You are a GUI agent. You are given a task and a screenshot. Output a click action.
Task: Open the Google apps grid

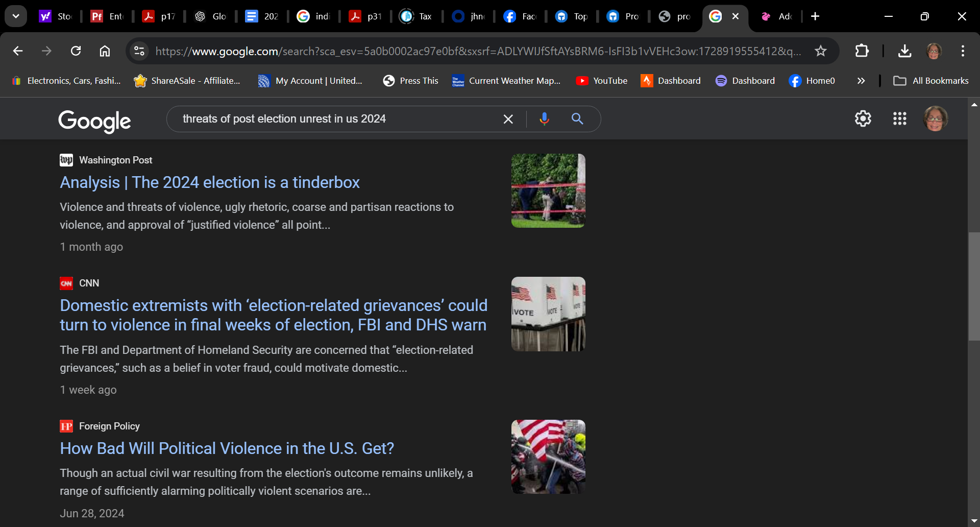(899, 119)
